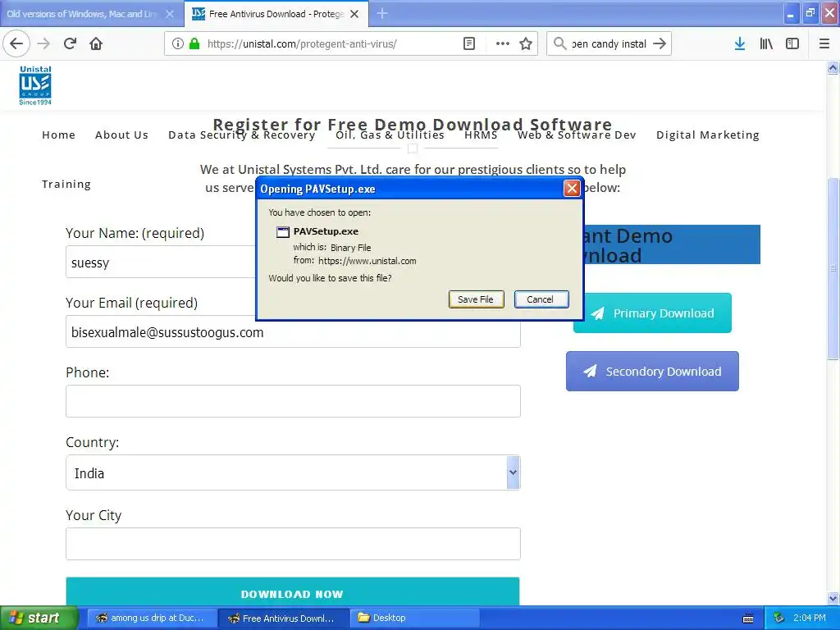Close the Old versions of Windows tab
Image resolution: width=840 pixels, height=630 pixels.
169,14
